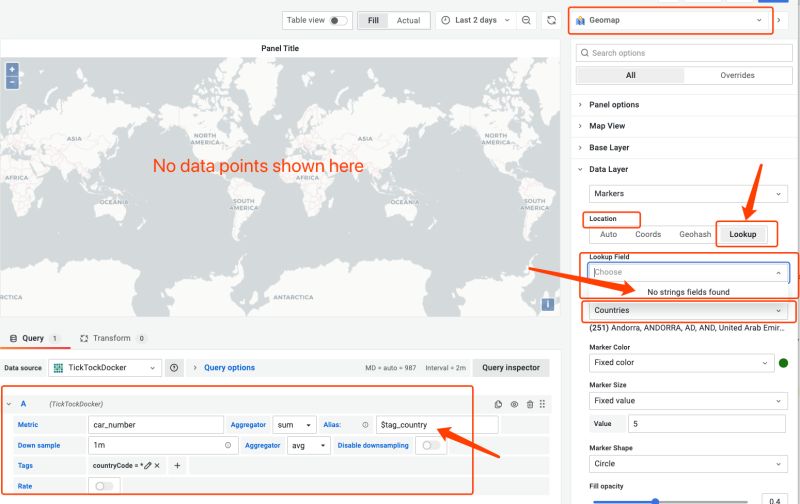Open the Geomap visualization picker
This screenshot has width=800, height=504.
(670, 20)
